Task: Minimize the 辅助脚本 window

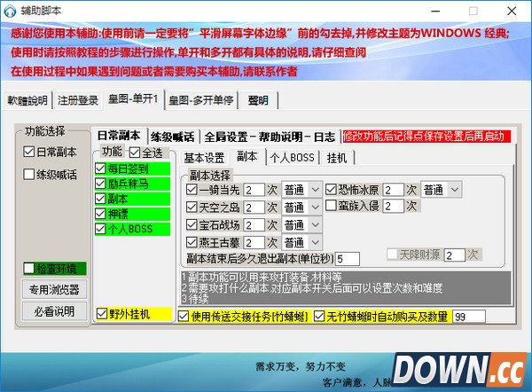Action: click(x=435, y=12)
